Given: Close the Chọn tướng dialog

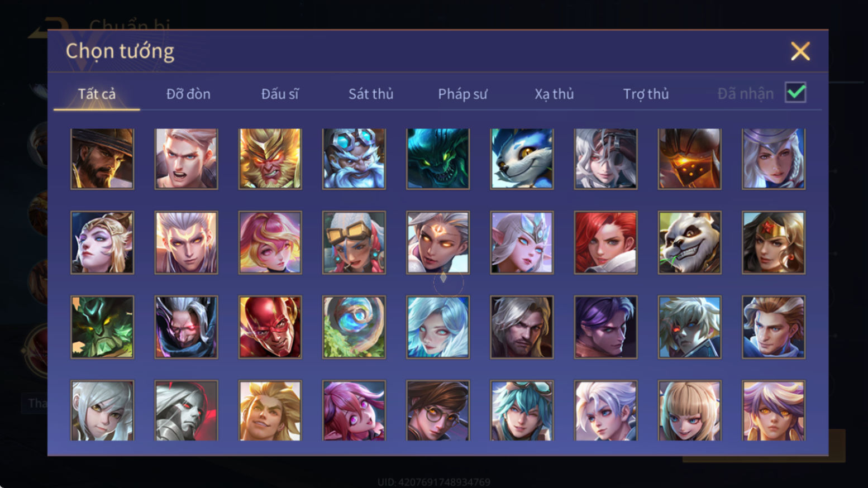Looking at the screenshot, I should click(800, 51).
